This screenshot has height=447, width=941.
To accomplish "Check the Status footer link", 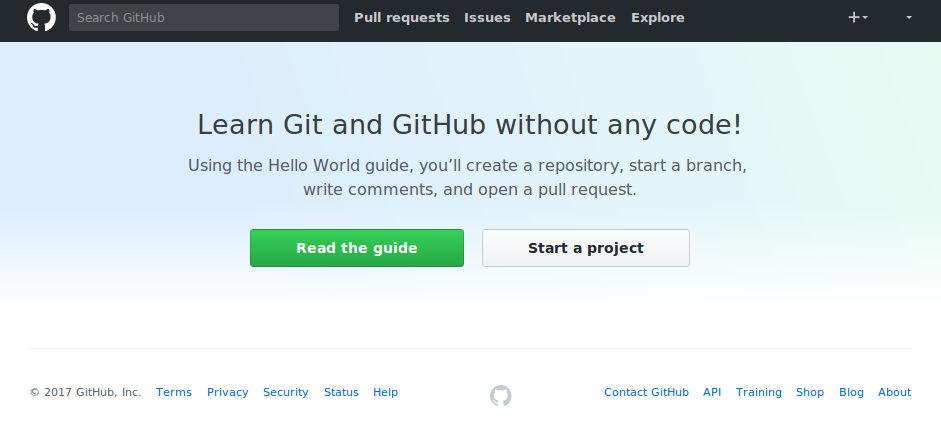I will coord(341,392).
